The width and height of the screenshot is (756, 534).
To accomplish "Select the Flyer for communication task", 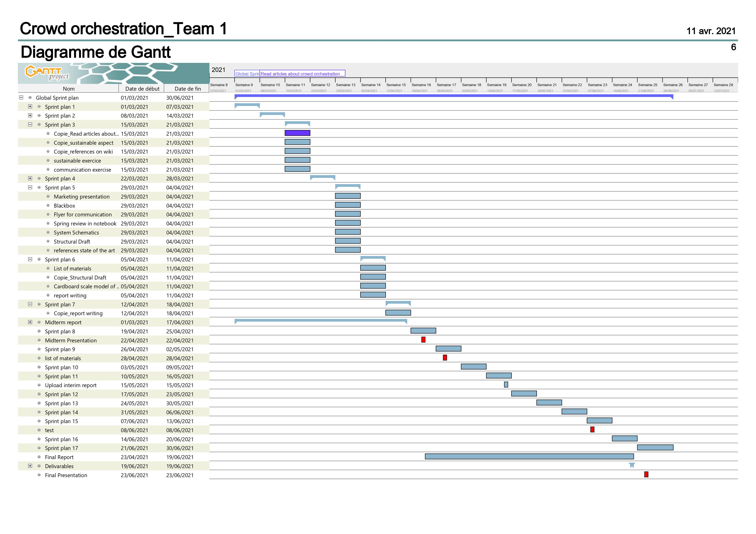I will coord(83,214).
